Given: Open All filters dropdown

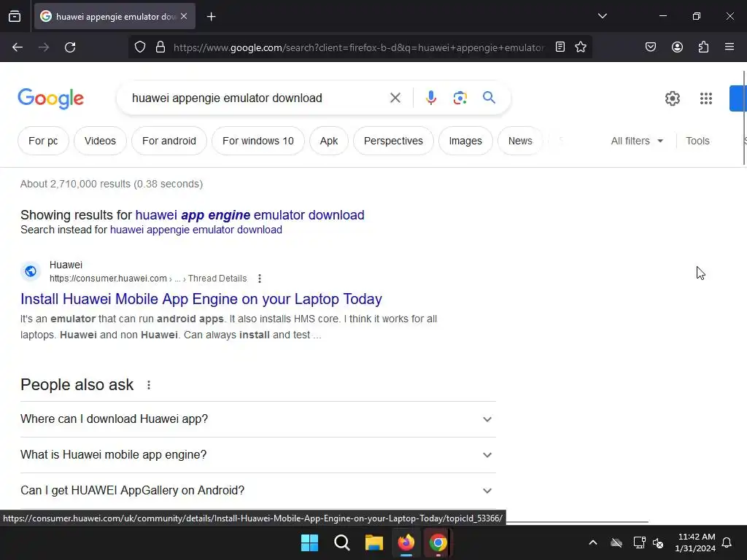Looking at the screenshot, I should coord(637,141).
